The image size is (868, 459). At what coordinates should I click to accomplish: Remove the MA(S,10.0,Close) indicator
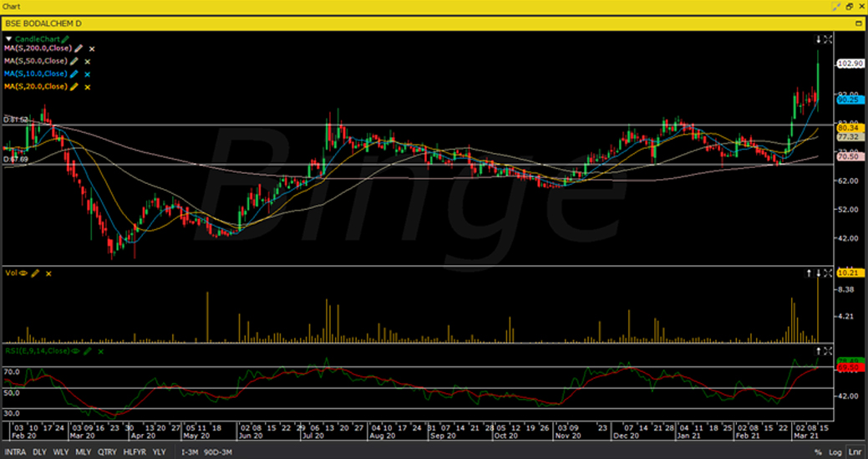[x=87, y=74]
